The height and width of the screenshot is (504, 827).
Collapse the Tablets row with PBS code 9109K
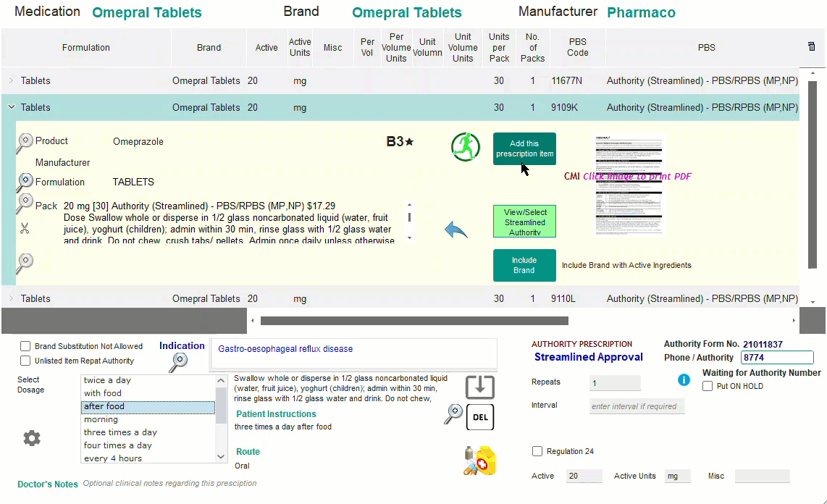[11, 107]
